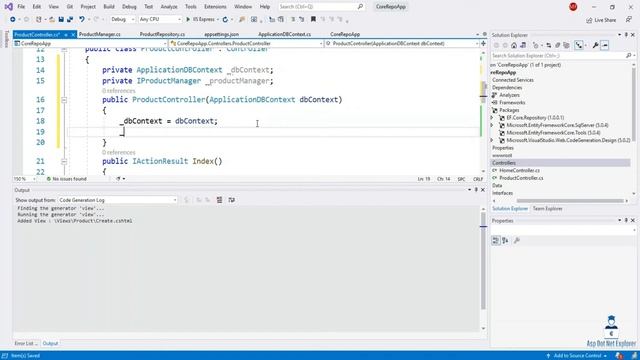Click the Open File toolbar icon

click(52, 19)
